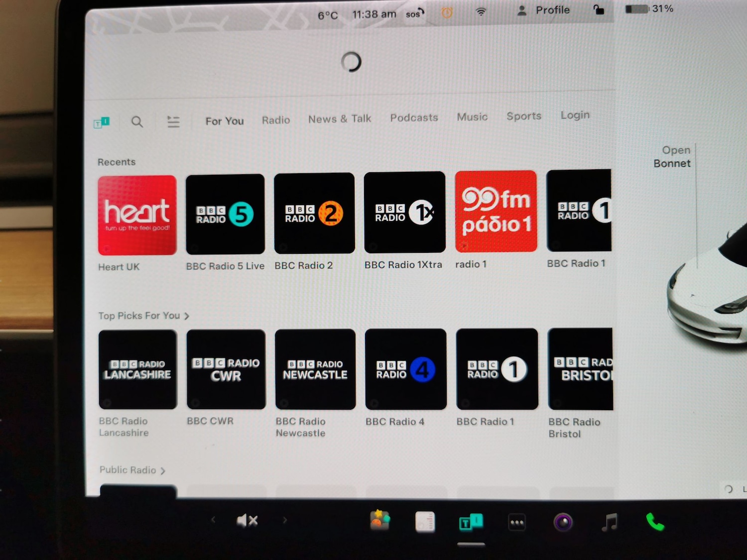This screenshot has width=747, height=560.
Task: Play BBC Radio Bristol tile
Action: click(580, 369)
